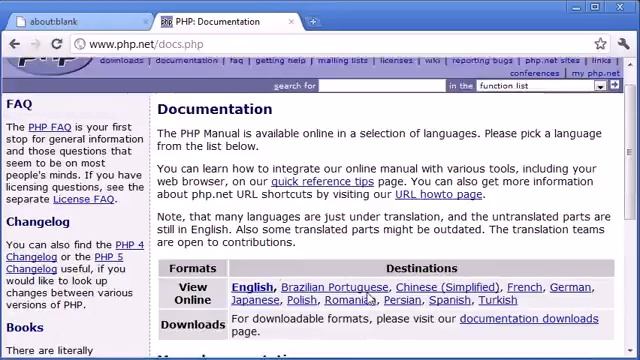The width and height of the screenshot is (640, 360).
Task: Open the downloads nav link
Action: point(122,60)
